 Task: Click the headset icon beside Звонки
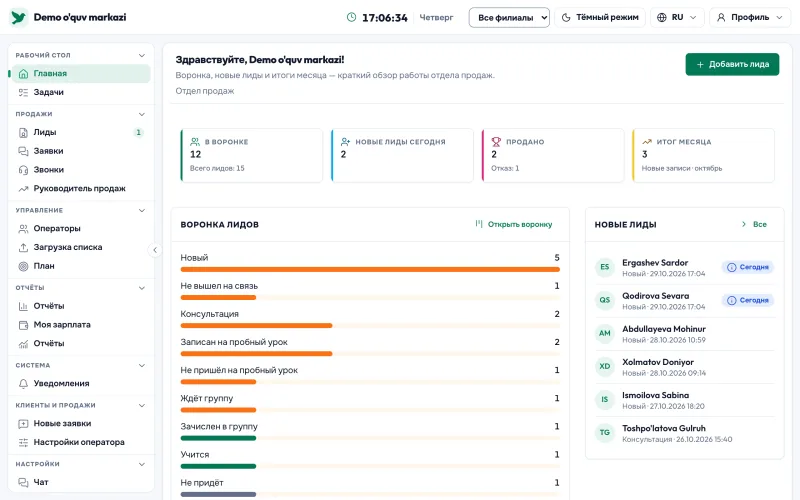(23, 170)
